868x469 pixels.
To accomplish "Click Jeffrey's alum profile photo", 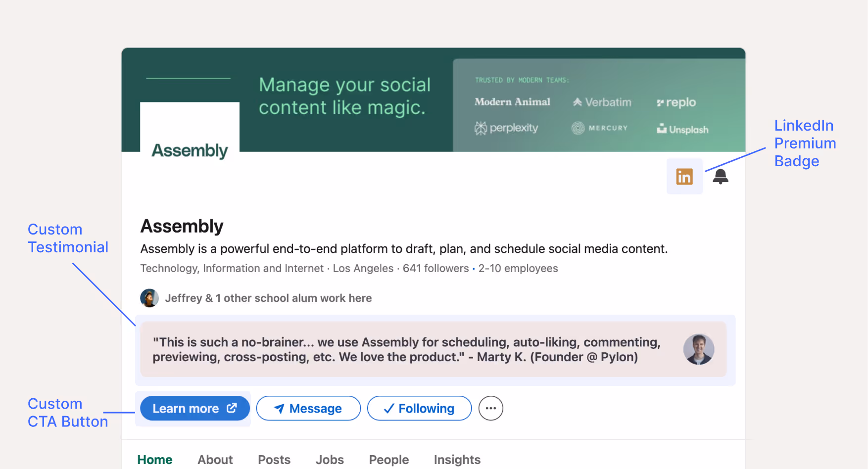I will point(149,298).
